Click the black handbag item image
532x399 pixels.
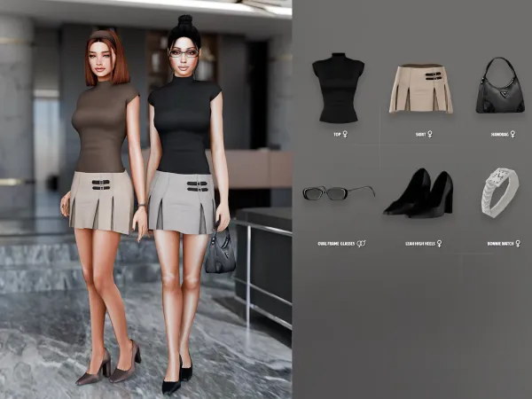(x=499, y=86)
